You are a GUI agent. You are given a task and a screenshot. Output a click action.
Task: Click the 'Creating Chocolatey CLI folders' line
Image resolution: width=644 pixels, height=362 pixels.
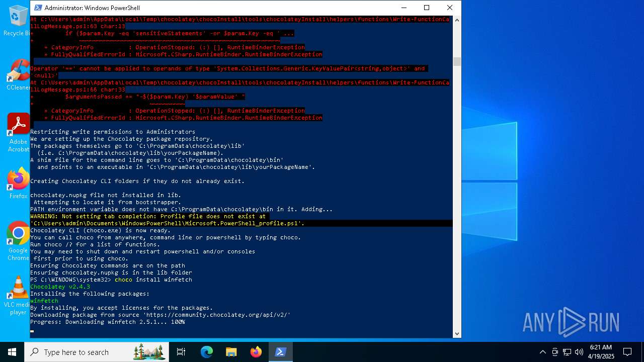pos(137,181)
